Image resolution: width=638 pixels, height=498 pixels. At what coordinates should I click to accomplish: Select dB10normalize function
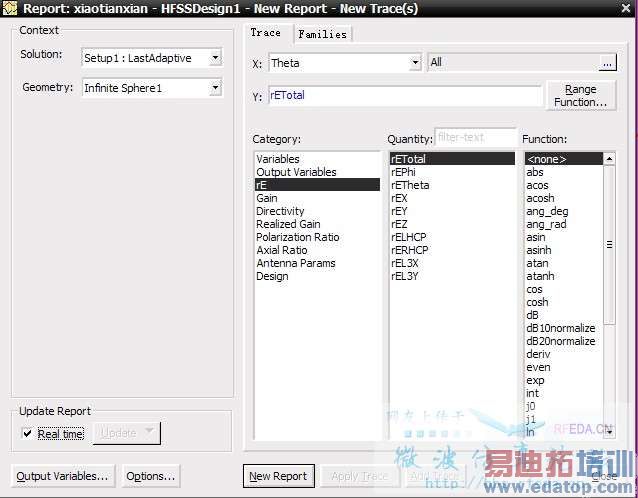click(x=564, y=328)
